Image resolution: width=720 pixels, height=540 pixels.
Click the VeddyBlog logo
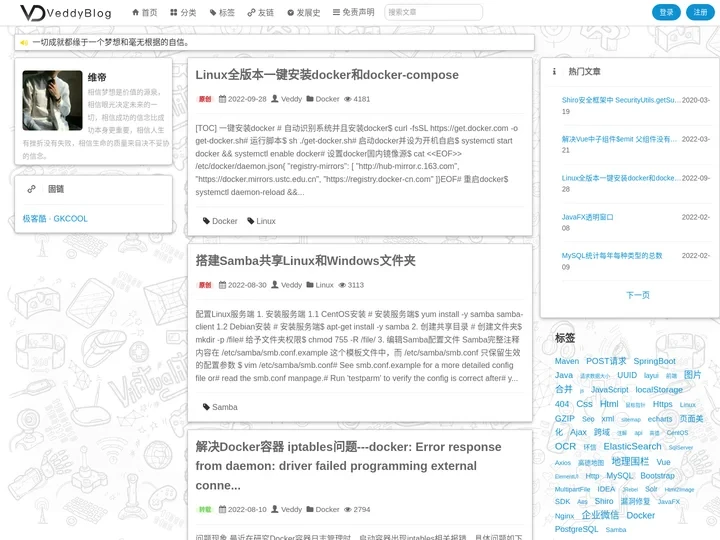coord(66,12)
